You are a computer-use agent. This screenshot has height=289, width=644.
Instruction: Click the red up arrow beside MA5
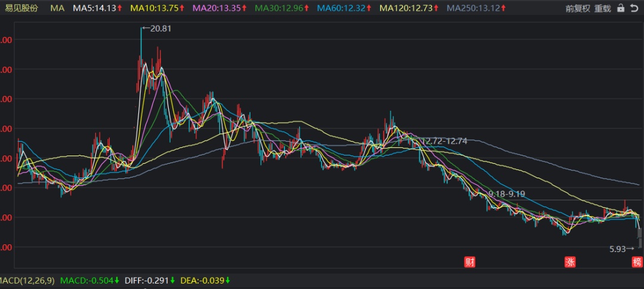120,8
